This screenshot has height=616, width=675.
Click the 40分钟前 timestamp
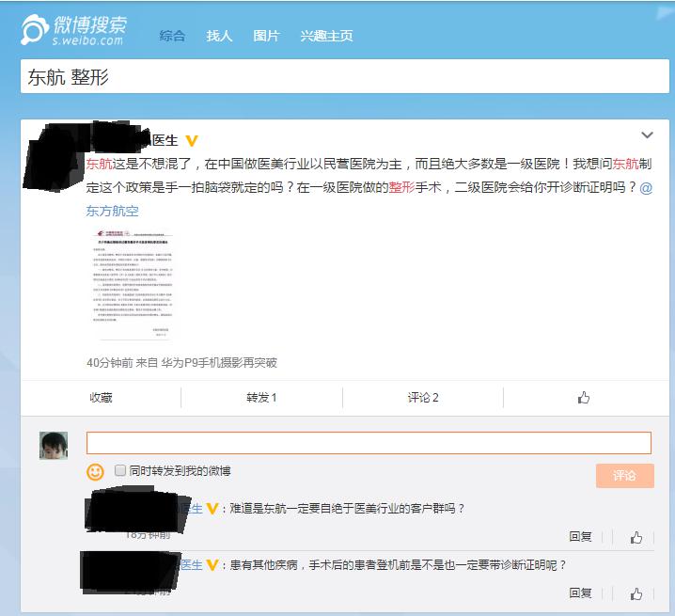[x=110, y=363]
